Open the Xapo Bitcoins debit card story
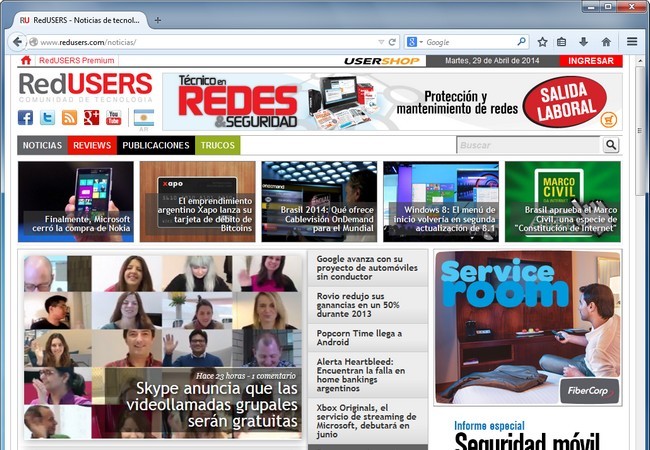650x450 pixels. (197, 202)
